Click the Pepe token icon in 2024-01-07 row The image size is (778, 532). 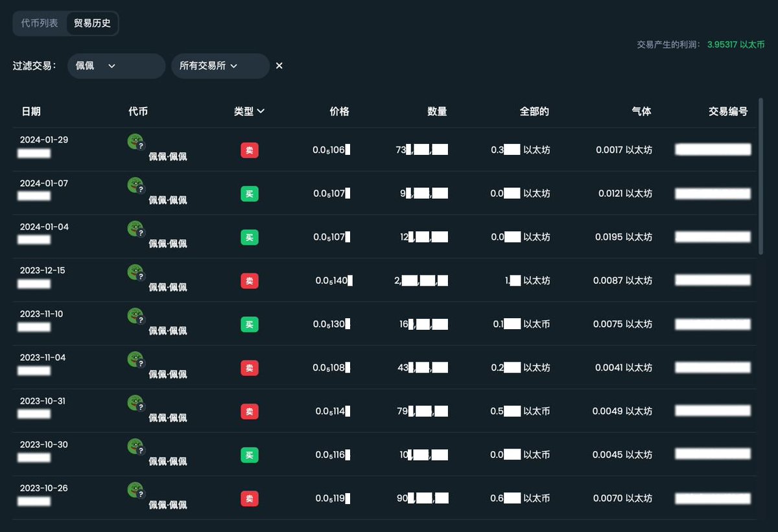click(x=136, y=185)
